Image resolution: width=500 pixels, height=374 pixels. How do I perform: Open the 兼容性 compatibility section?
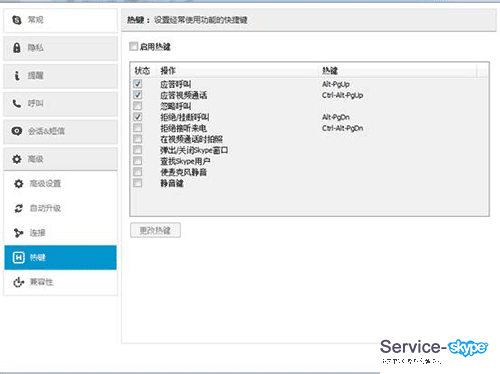pyautogui.click(x=60, y=282)
